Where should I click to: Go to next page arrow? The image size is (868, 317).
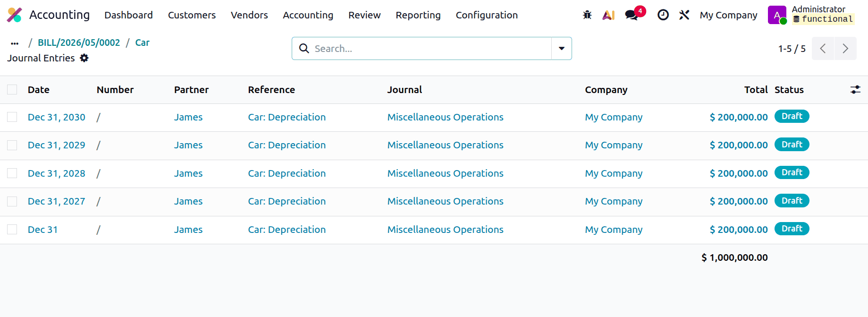845,49
